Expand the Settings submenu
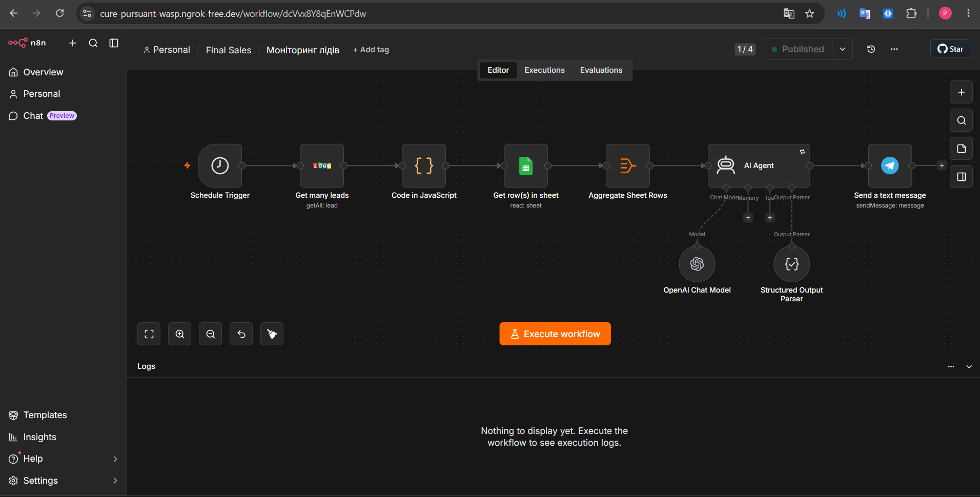This screenshot has height=497, width=980. point(115,481)
